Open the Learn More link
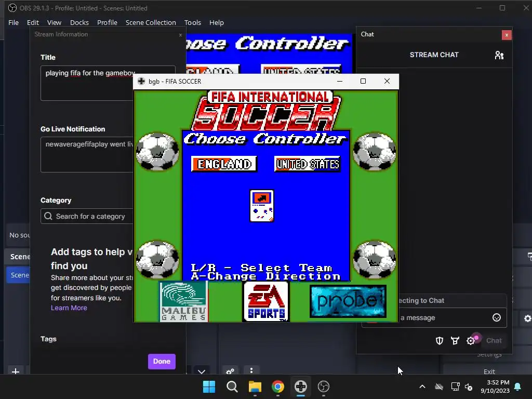 69,308
